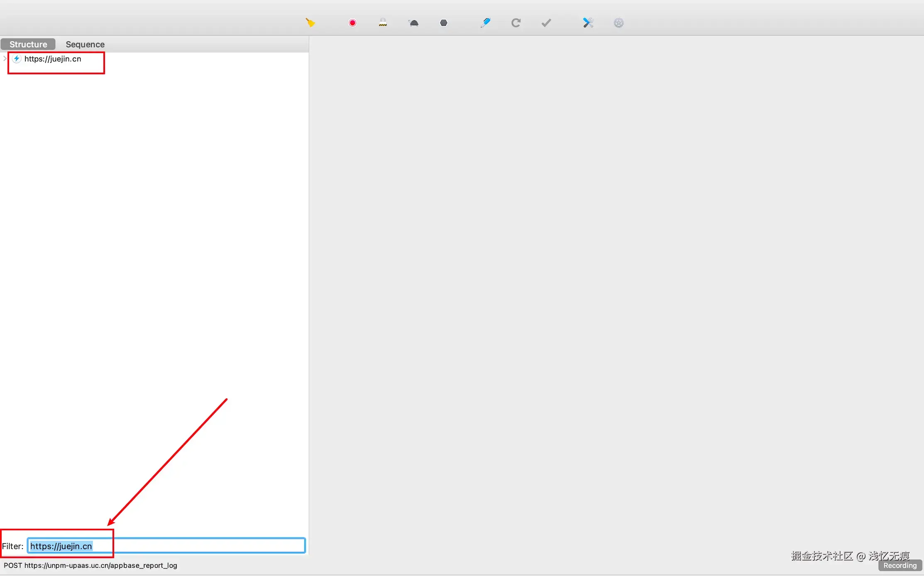The width and height of the screenshot is (924, 576).
Task: Open Settings via the gear icon
Action: click(x=618, y=23)
